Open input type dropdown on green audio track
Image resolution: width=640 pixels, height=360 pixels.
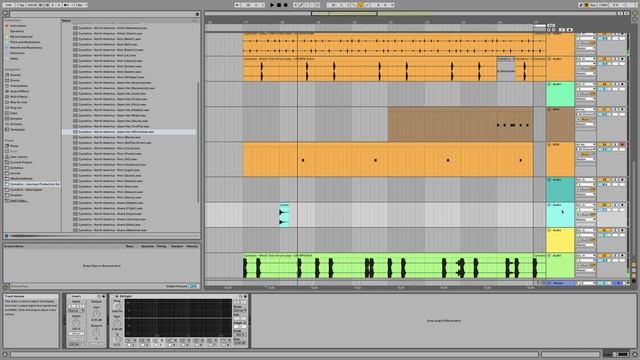(585, 84)
